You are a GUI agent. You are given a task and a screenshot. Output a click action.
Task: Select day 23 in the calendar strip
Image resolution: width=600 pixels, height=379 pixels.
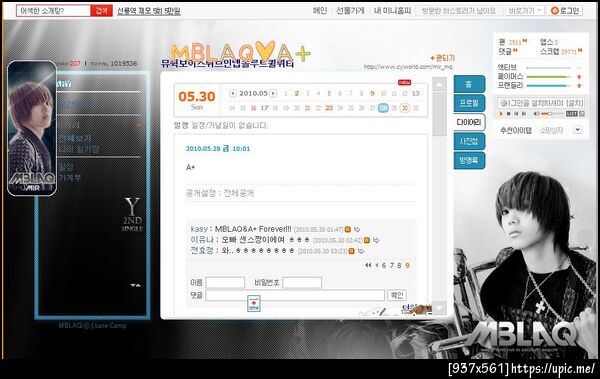pos(329,108)
